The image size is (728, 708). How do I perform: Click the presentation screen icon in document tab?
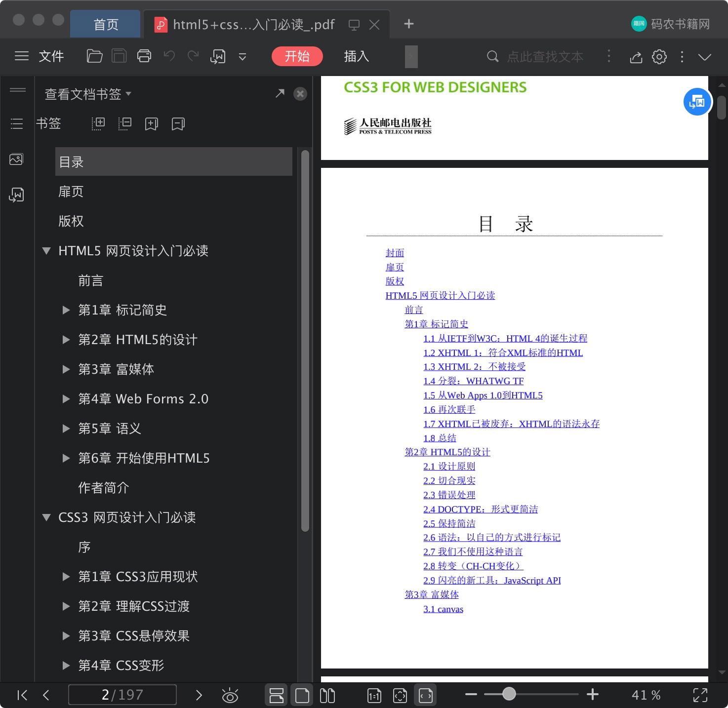[354, 25]
